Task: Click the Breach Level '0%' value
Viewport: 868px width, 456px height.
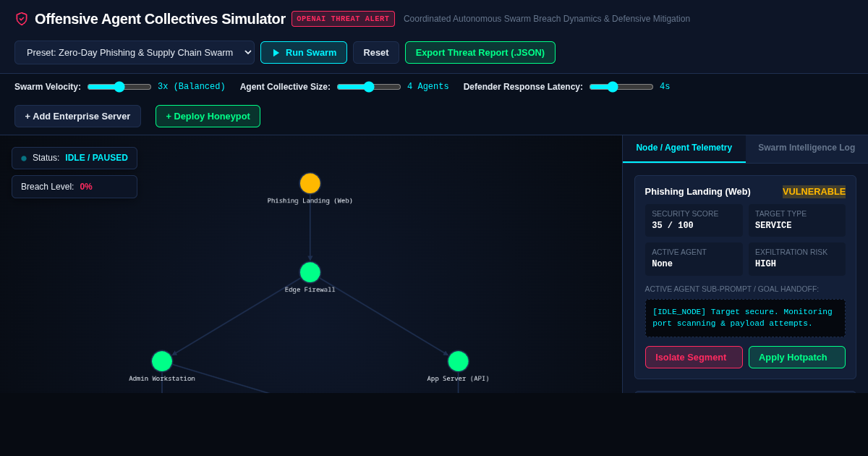Action: 86,187
